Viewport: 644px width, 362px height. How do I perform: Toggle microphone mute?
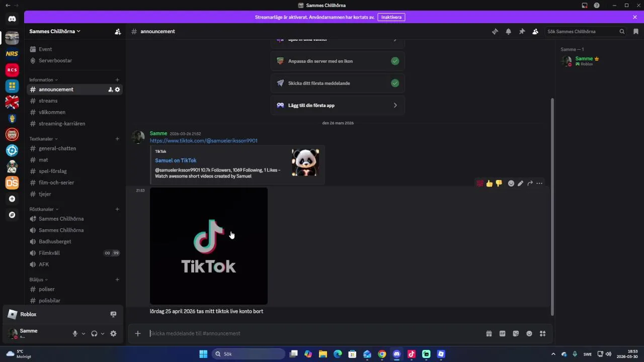pyautogui.click(x=75, y=333)
